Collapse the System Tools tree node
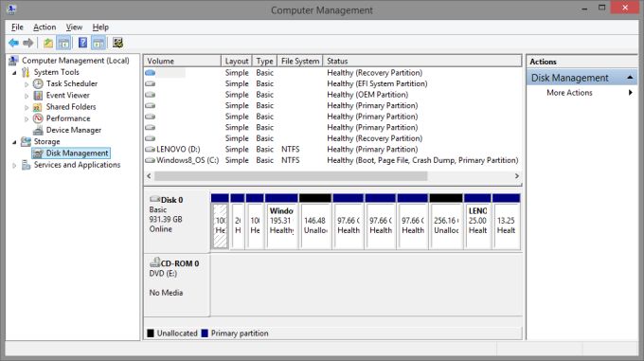Viewport: 644px width, 361px height. click(15, 73)
